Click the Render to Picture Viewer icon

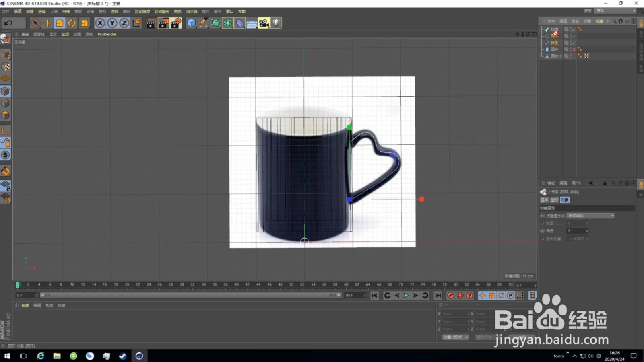tap(163, 23)
